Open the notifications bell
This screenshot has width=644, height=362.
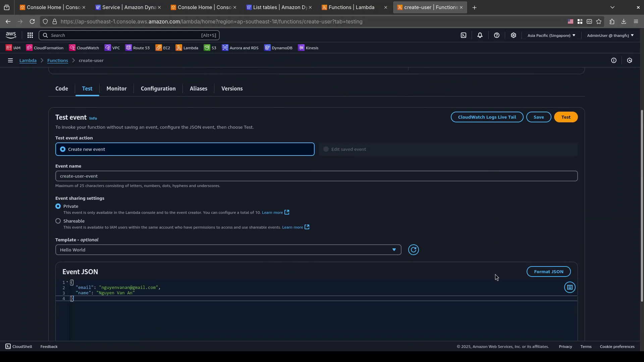point(480,35)
